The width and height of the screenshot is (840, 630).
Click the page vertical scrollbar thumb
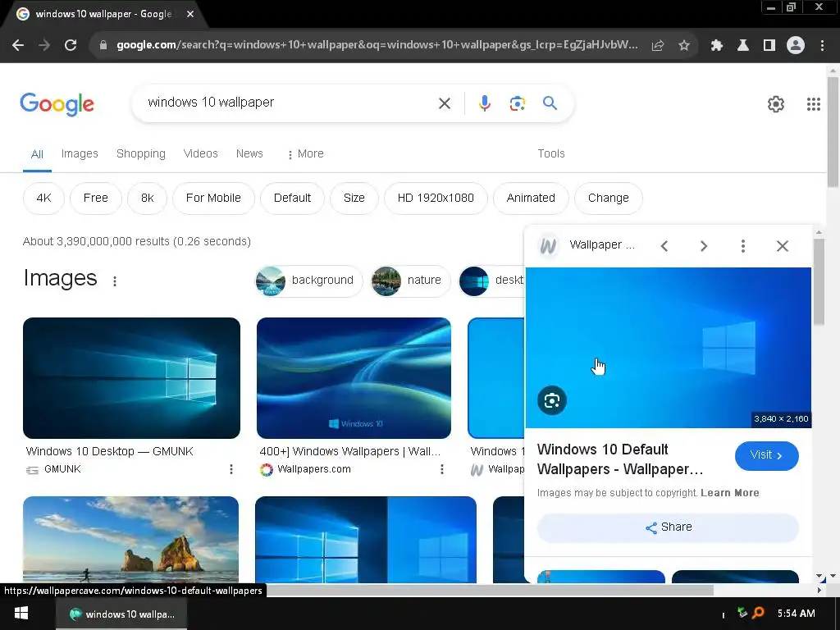click(833, 132)
